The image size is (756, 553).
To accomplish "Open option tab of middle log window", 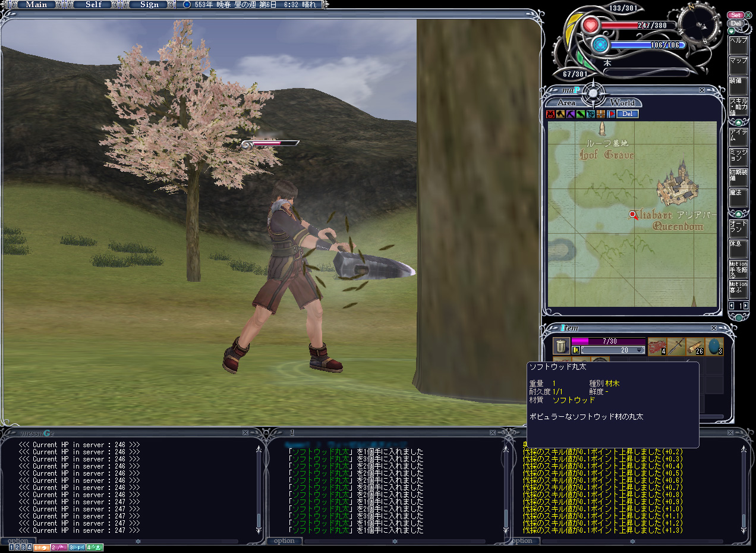I will click(x=284, y=541).
